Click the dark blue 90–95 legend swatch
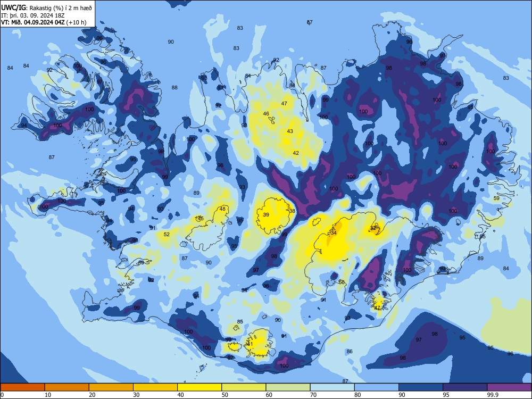 click(x=421, y=387)
